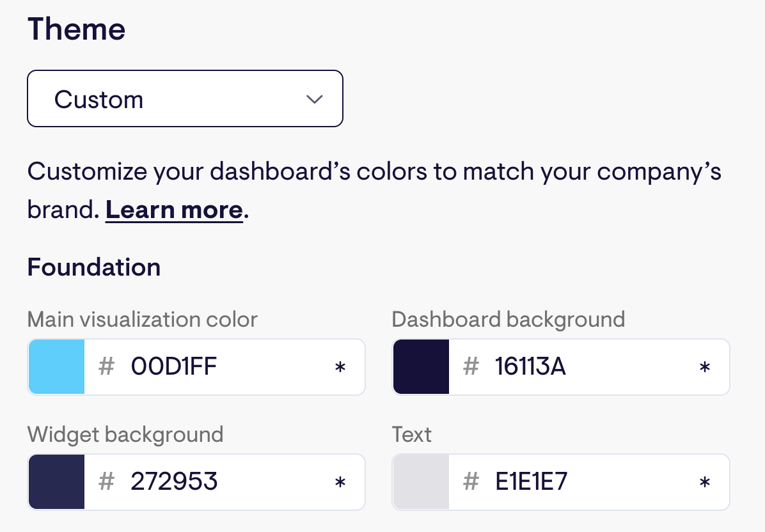765x532 pixels.
Task: Click the asterisk beside 16113A
Action: [705, 366]
